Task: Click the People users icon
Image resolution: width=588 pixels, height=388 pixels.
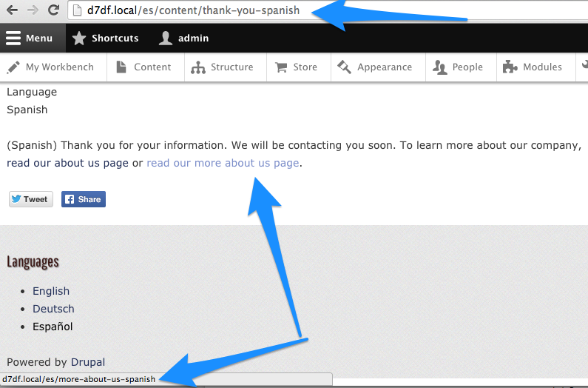Action: (x=440, y=67)
